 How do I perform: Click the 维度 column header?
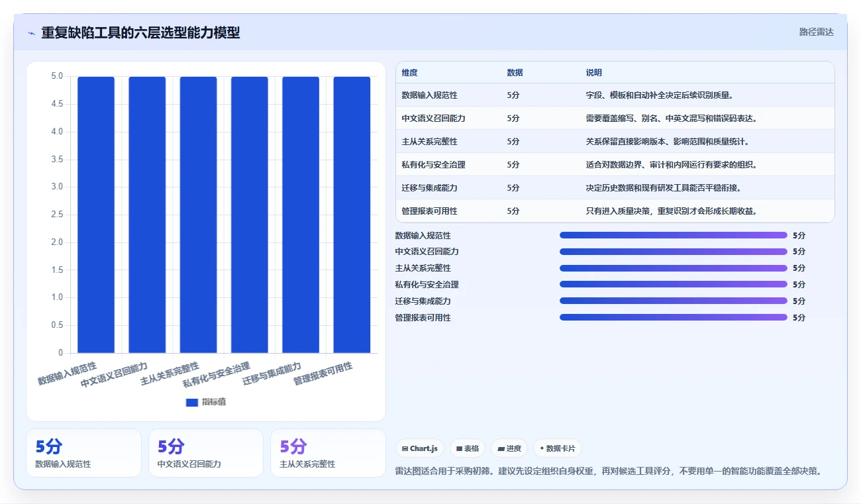[x=409, y=73]
